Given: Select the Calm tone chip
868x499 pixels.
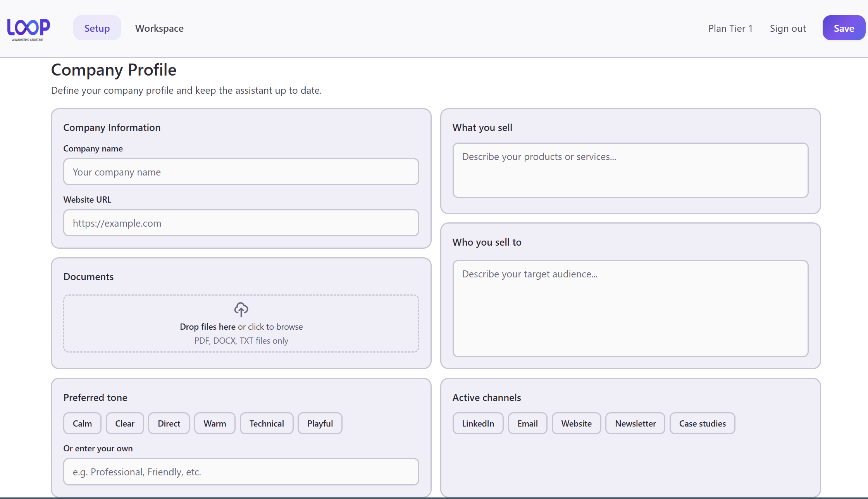Looking at the screenshot, I should pyautogui.click(x=82, y=423).
